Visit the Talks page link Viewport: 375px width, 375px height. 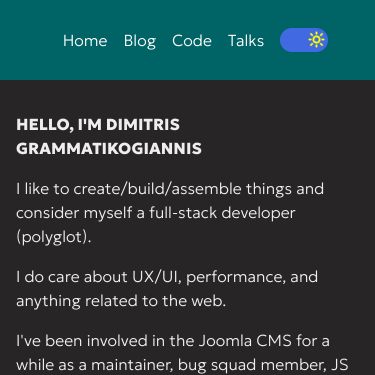pos(246,41)
